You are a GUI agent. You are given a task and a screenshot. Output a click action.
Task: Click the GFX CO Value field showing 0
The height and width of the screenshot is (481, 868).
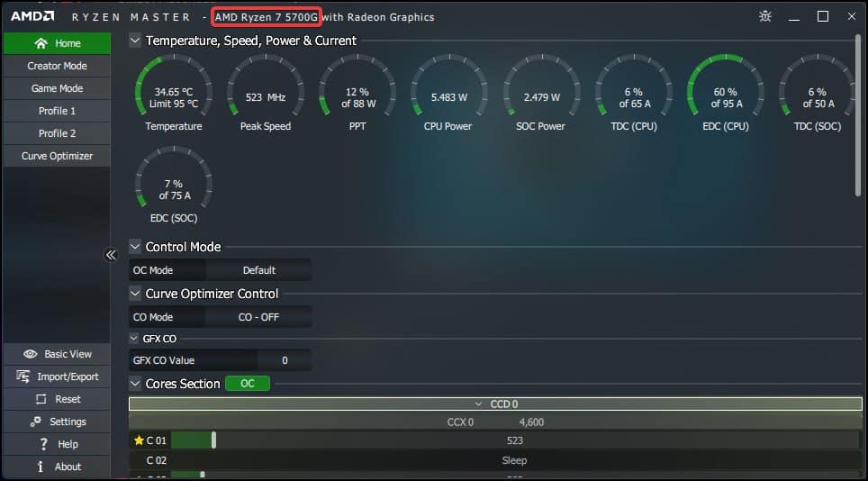click(284, 360)
